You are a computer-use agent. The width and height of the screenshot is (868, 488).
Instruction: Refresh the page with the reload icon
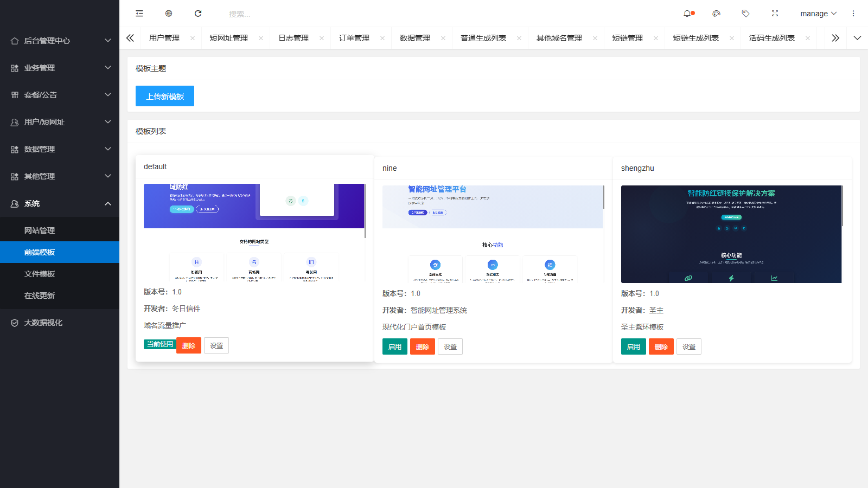tap(198, 13)
